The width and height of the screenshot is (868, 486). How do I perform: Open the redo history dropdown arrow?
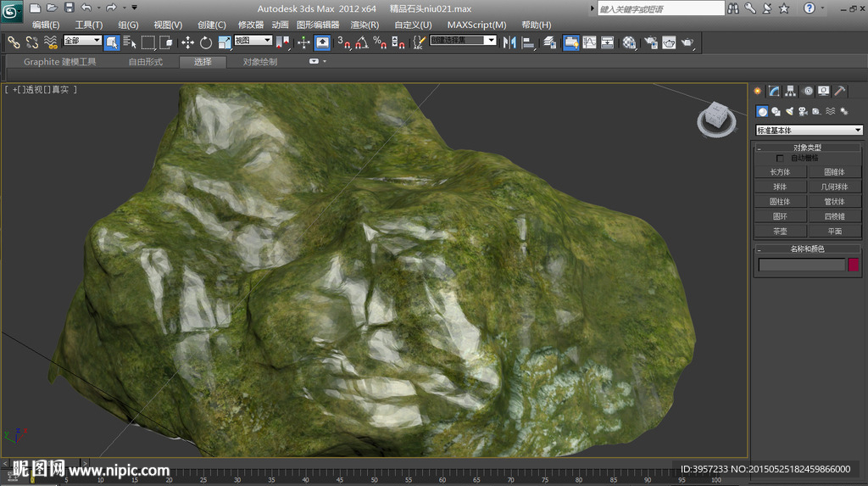click(x=124, y=8)
